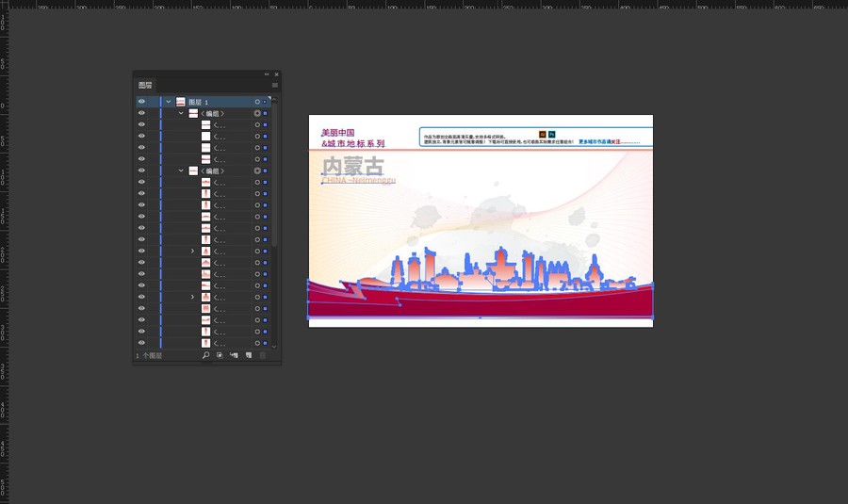Click the selection square of the second 编组
This screenshot has height=504, width=848.
(265, 171)
